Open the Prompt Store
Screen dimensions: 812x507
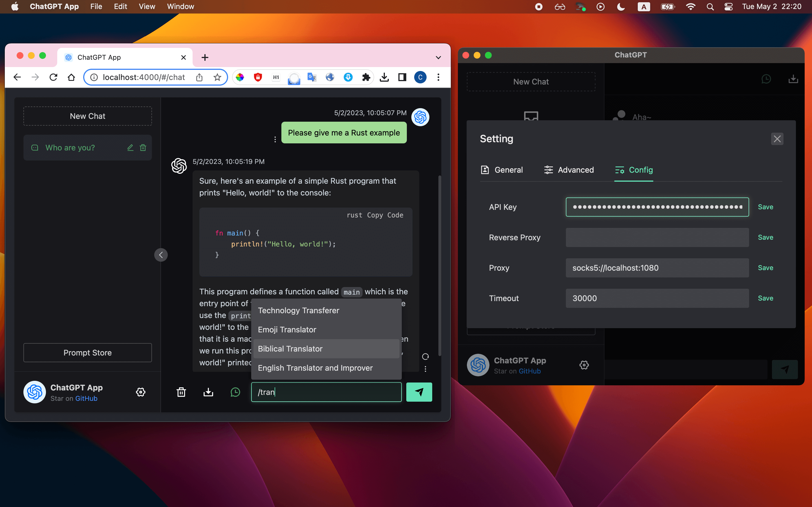(x=88, y=352)
